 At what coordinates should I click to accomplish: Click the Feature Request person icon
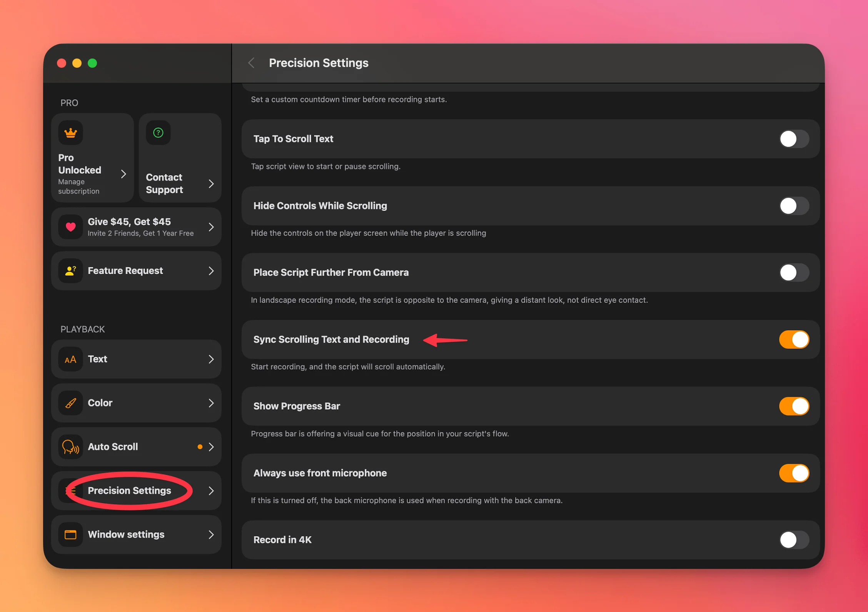click(x=70, y=271)
